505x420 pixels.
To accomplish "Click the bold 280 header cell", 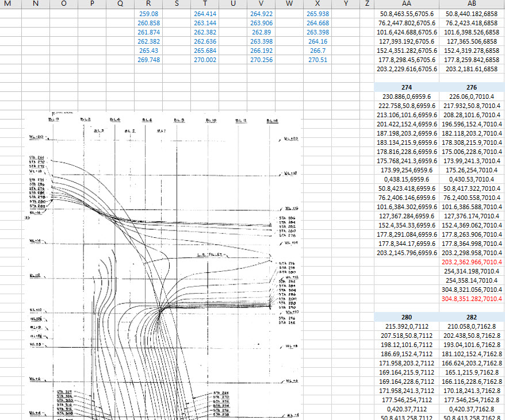I will [406, 317].
